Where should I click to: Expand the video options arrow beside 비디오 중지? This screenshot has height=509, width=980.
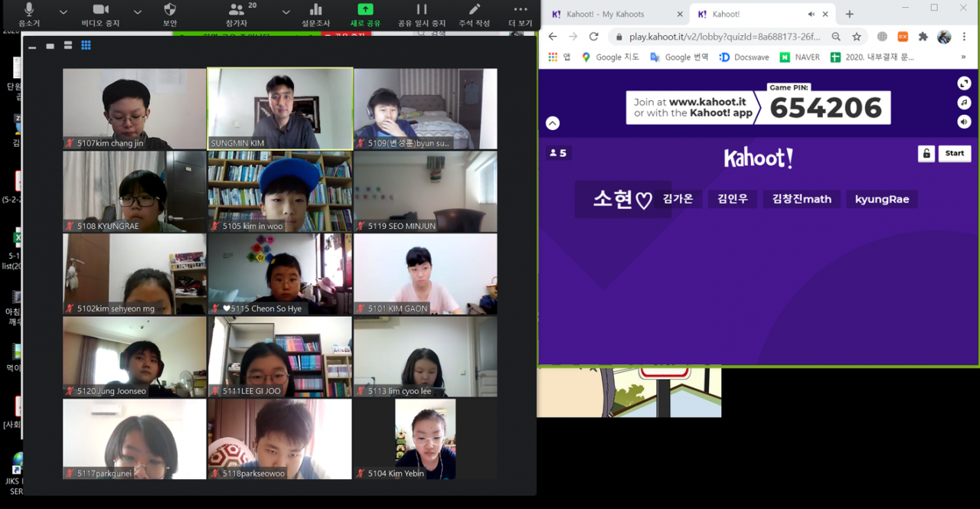(x=138, y=11)
